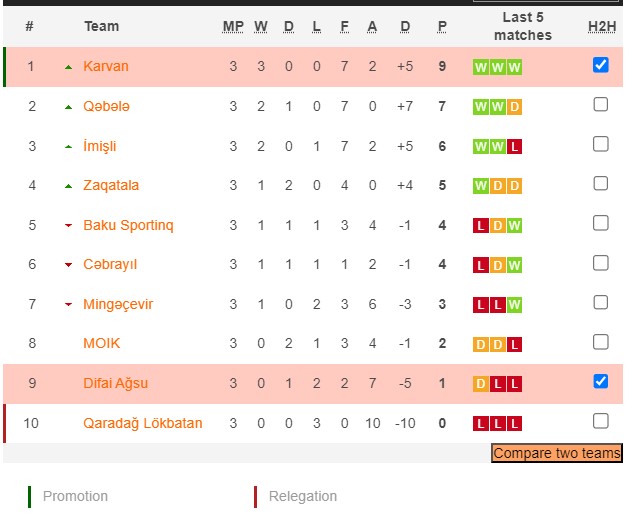630x517 pixels.
Task: Click the red down arrow beside Baku Sportinq
Action: pyautogui.click(x=68, y=226)
